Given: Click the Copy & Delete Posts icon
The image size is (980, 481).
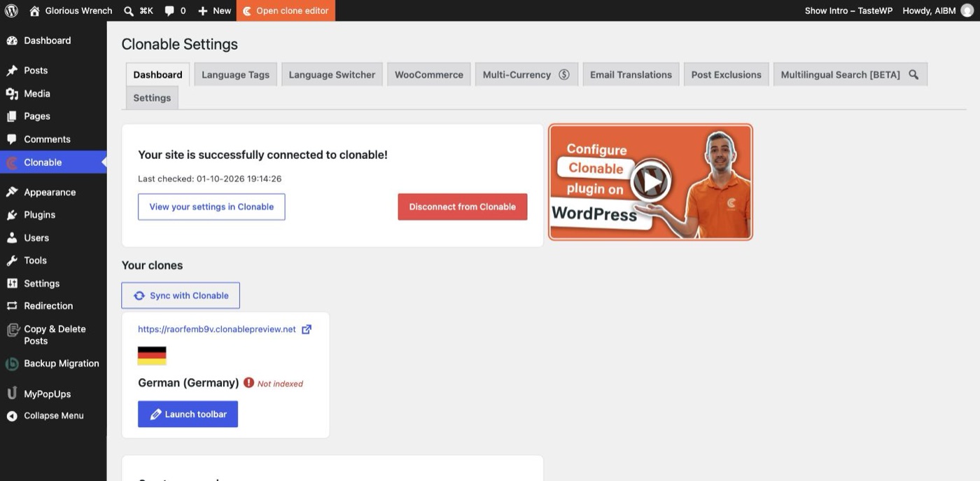Looking at the screenshot, I should click(x=12, y=330).
